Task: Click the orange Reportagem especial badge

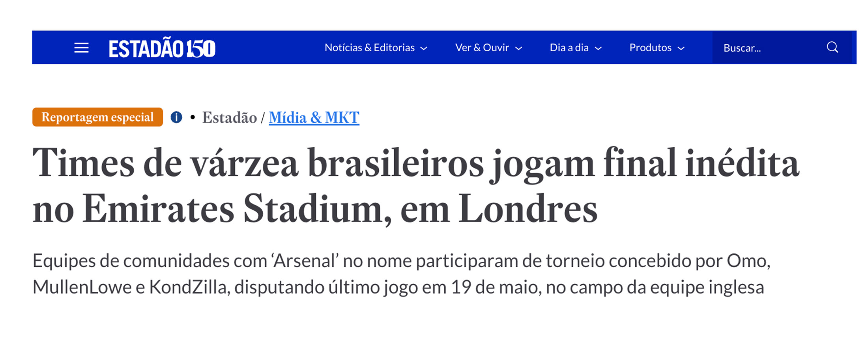Action: 97,117
